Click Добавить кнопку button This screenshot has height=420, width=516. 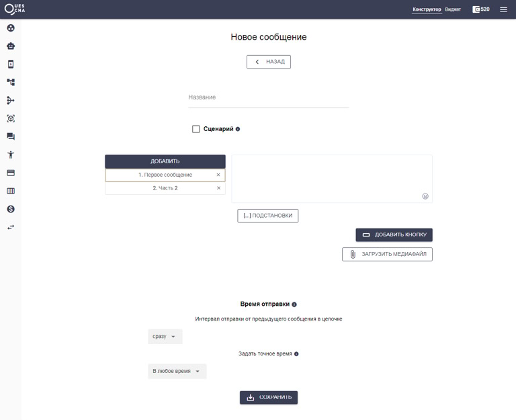[394, 235]
